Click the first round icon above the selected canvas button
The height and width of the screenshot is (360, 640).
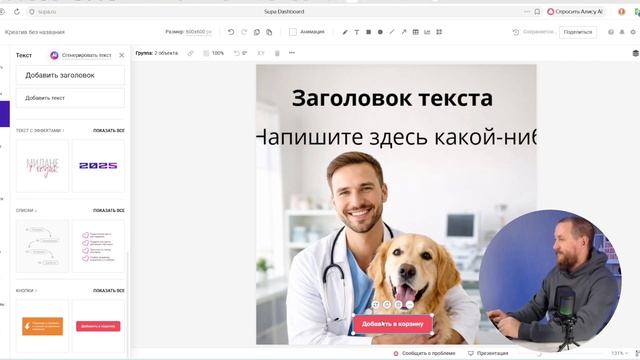376,304
